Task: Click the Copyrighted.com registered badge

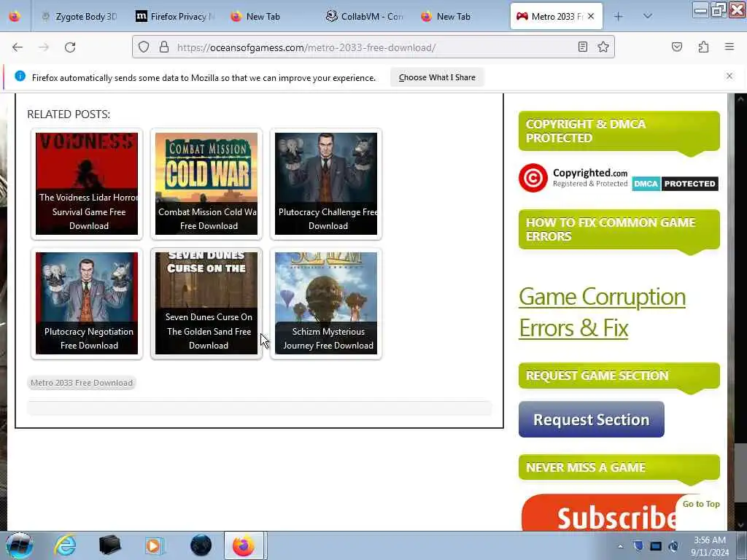Action: (573, 178)
